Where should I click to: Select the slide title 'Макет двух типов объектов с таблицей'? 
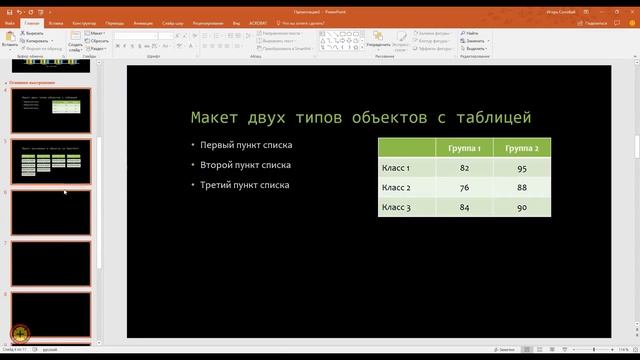tap(361, 118)
